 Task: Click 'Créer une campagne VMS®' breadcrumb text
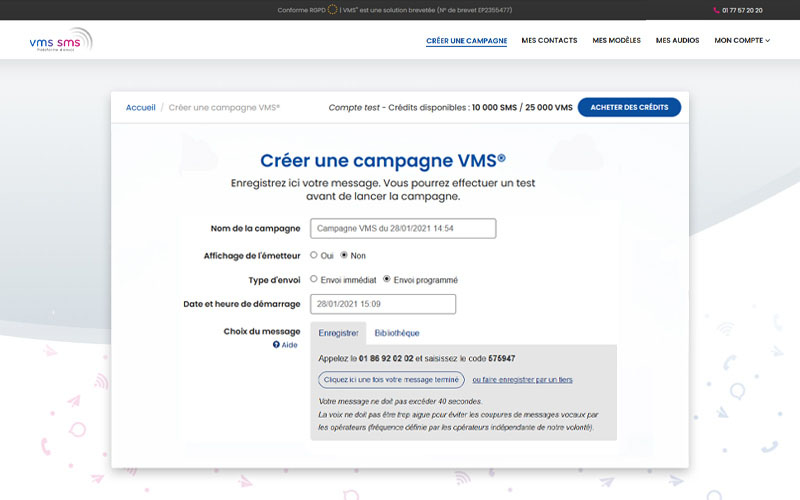click(x=224, y=108)
